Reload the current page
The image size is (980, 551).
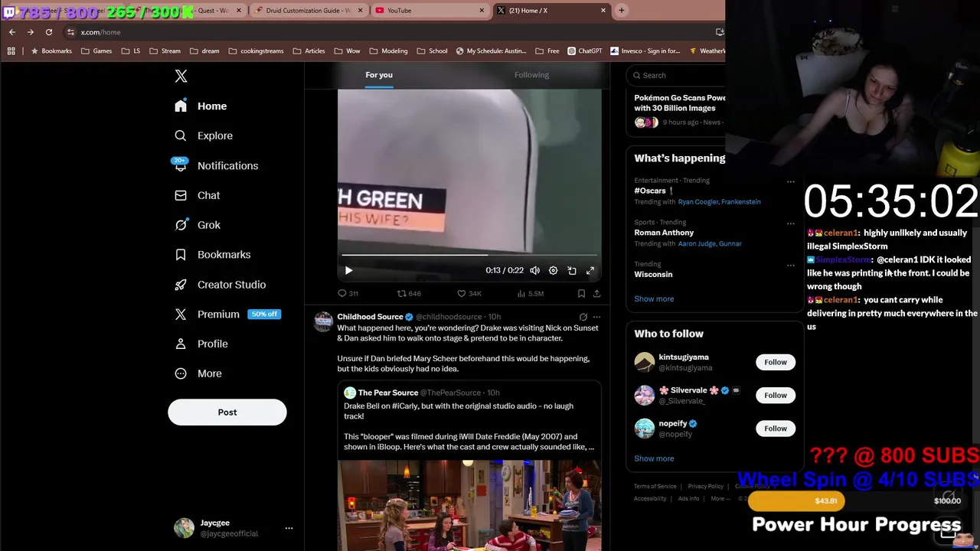[x=49, y=32]
